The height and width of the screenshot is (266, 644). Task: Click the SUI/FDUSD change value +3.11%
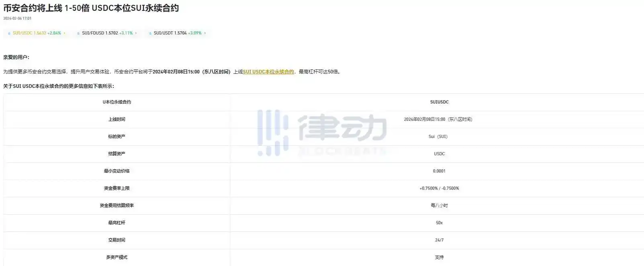coord(126,33)
